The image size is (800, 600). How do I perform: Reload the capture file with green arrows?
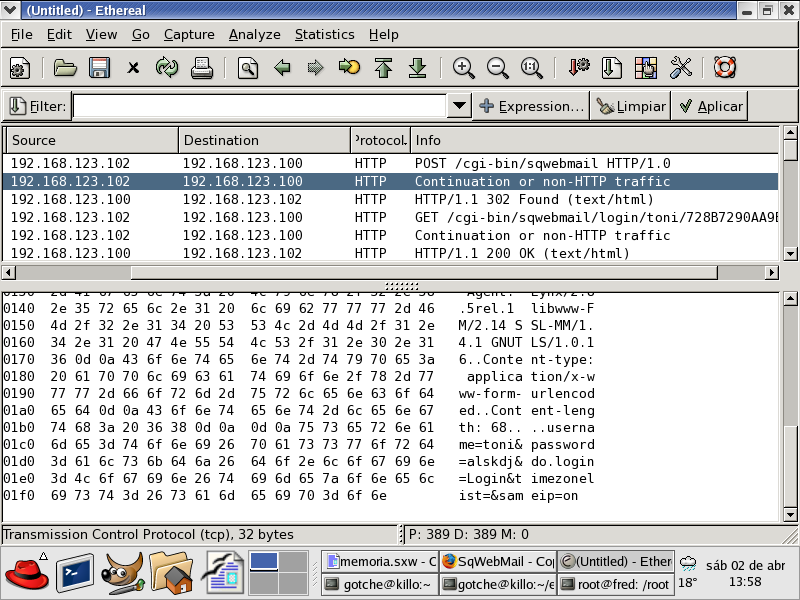tap(167, 68)
